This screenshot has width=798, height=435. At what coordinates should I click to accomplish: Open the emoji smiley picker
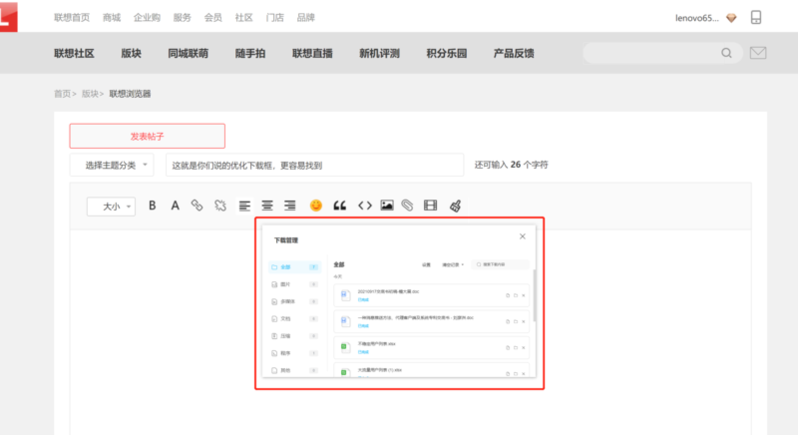(316, 206)
